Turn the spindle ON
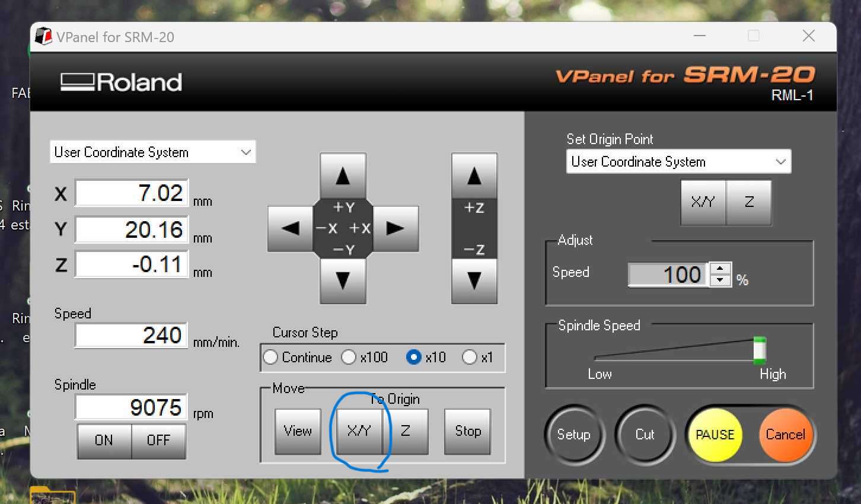 (104, 440)
